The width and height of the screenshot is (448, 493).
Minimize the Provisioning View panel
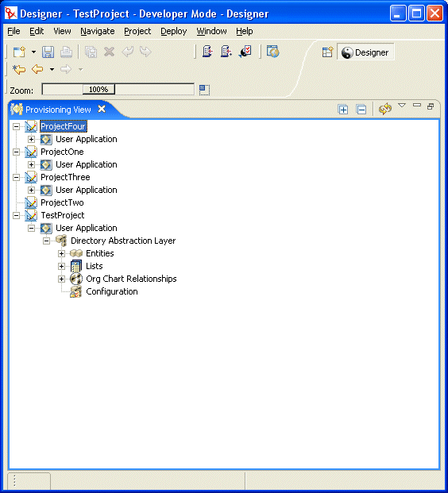416,105
